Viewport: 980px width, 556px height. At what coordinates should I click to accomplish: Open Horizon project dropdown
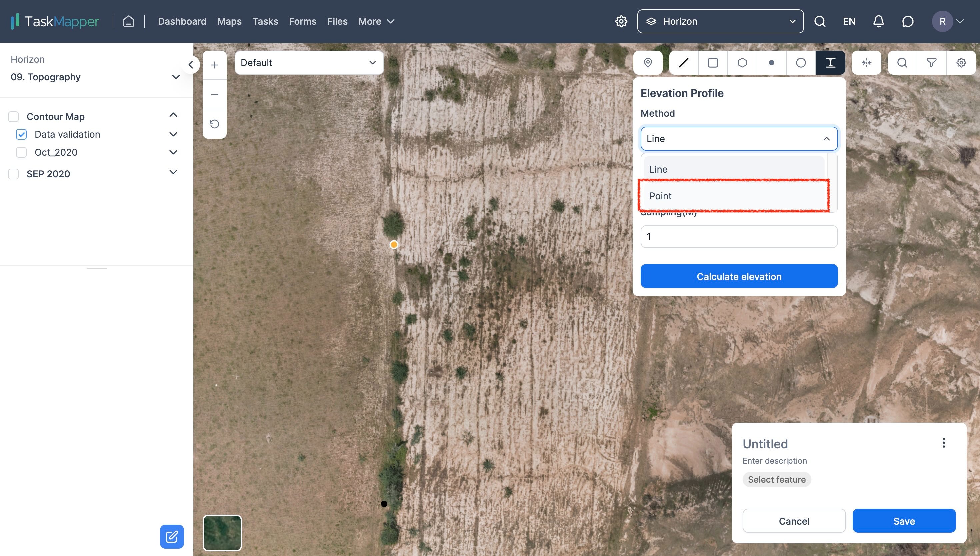pos(720,21)
